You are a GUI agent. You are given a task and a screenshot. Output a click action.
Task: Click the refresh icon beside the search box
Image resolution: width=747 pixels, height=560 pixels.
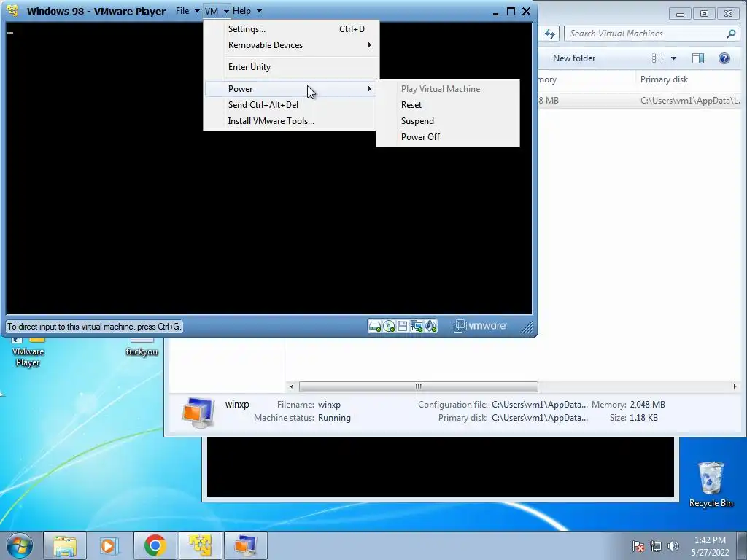[x=550, y=34]
